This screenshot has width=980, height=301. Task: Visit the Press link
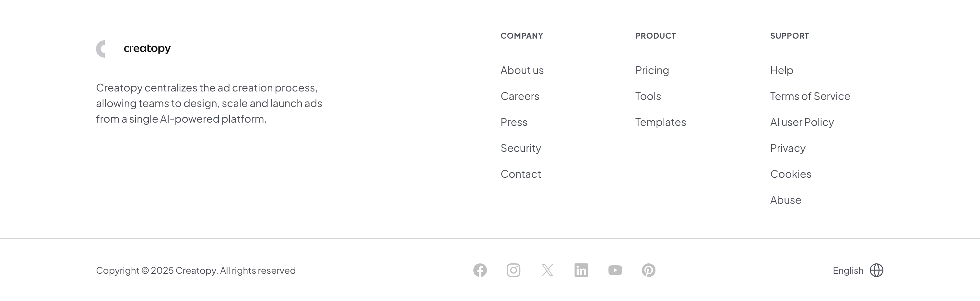click(514, 122)
